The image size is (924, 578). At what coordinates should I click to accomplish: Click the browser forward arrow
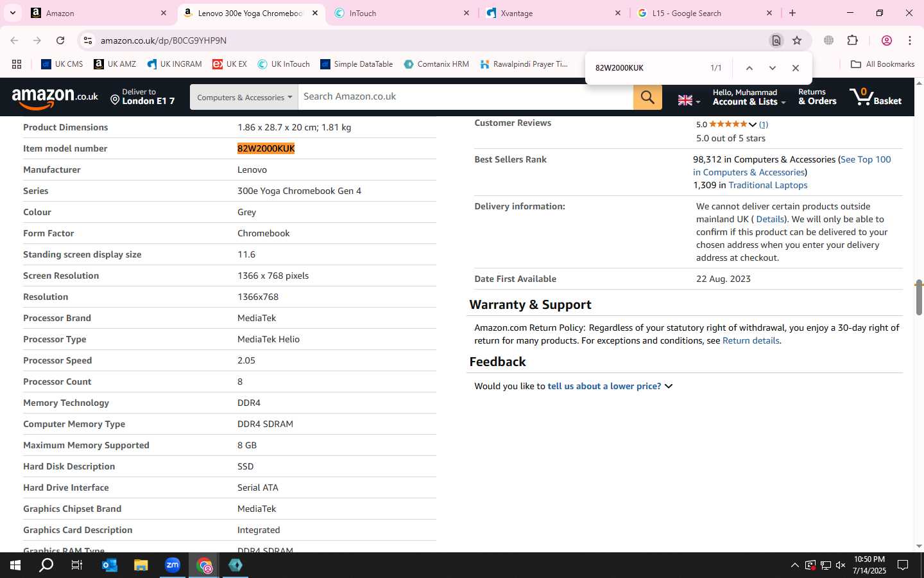[x=37, y=40]
